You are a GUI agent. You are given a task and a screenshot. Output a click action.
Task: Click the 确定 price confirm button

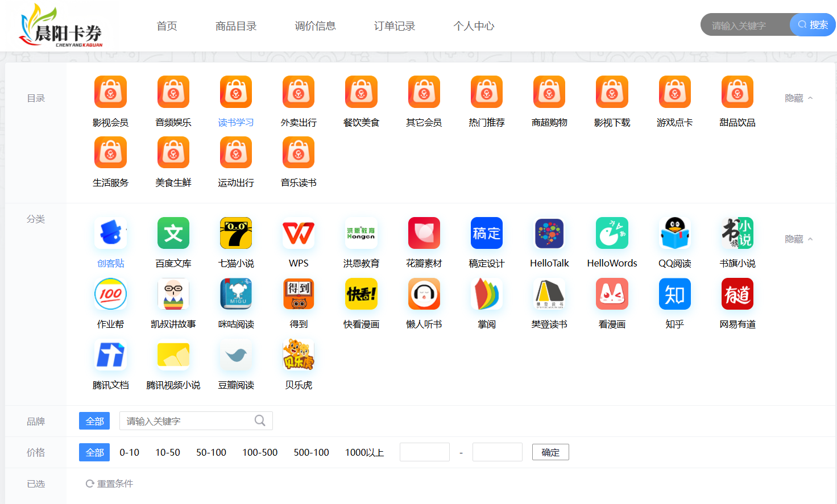(550, 452)
